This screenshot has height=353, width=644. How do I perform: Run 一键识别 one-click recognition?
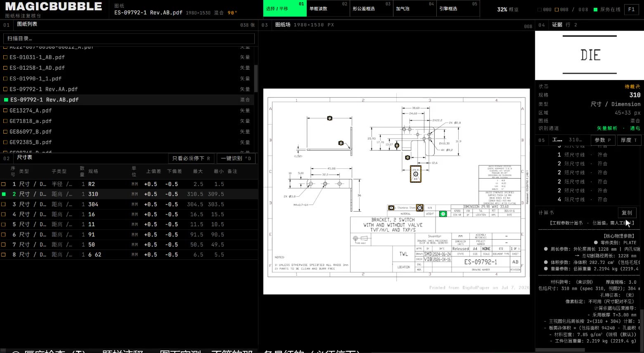point(236,158)
